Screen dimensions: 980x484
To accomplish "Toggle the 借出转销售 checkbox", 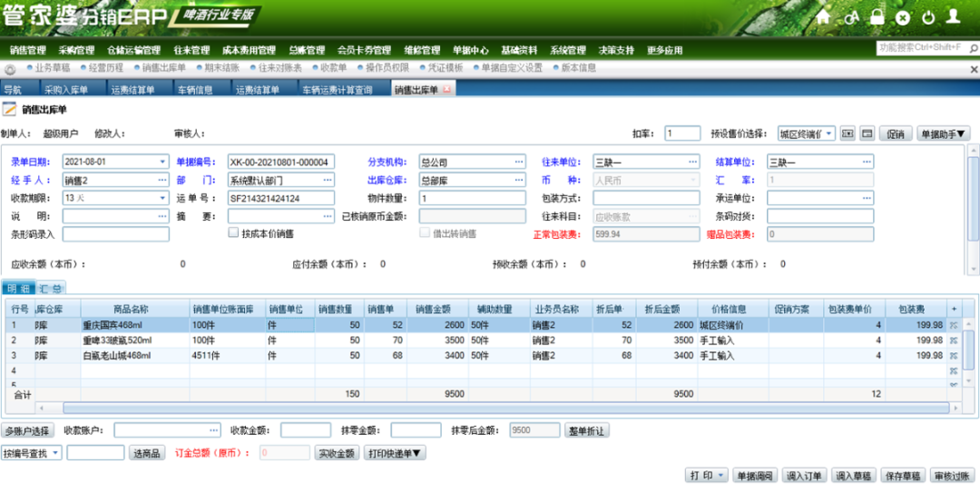I will pyautogui.click(x=425, y=233).
